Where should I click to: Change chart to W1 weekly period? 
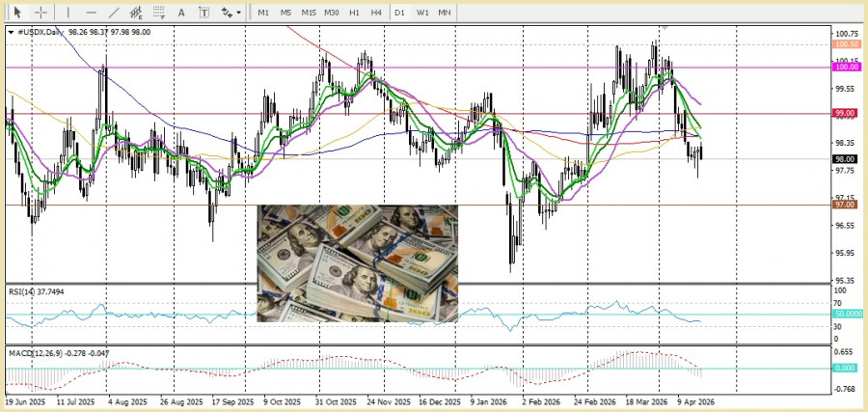pos(422,13)
